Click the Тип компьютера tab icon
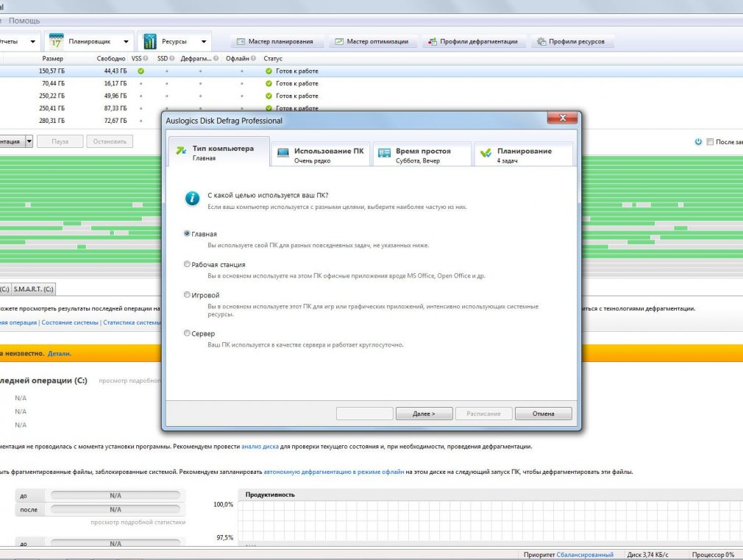This screenshot has height=560, width=743. [x=181, y=151]
